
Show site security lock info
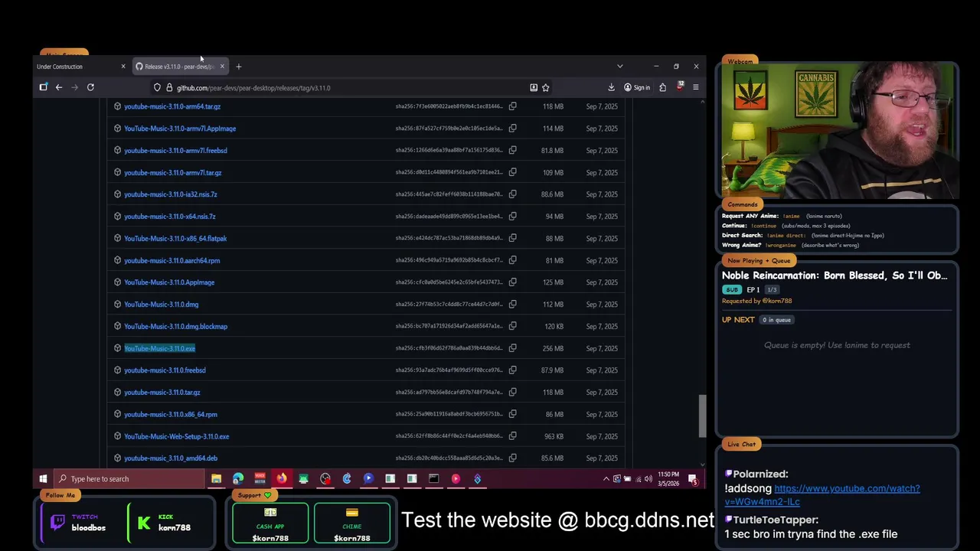click(169, 87)
